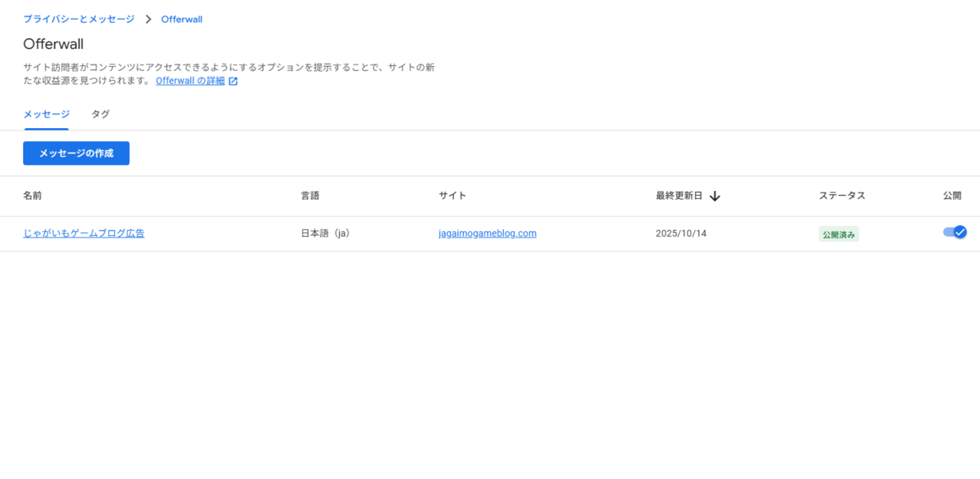Click the 公開 column header
The image size is (980, 479).
pyautogui.click(x=952, y=196)
